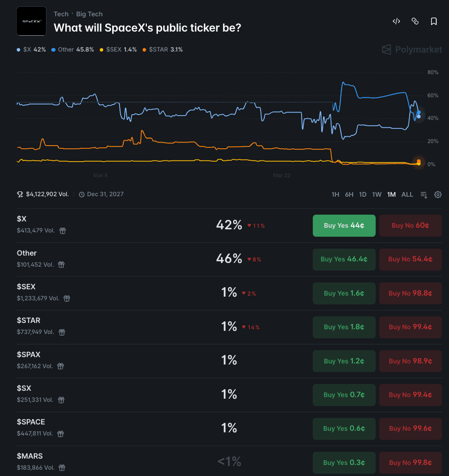Buy No on $SPACE at 99.6¢
Image resolution: width=449 pixels, height=476 pixels.
tap(410, 429)
